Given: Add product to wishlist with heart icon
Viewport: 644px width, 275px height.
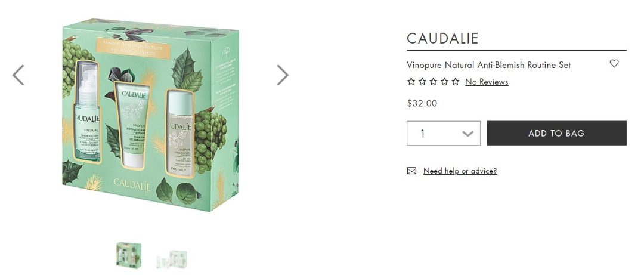Looking at the screenshot, I should (x=614, y=63).
